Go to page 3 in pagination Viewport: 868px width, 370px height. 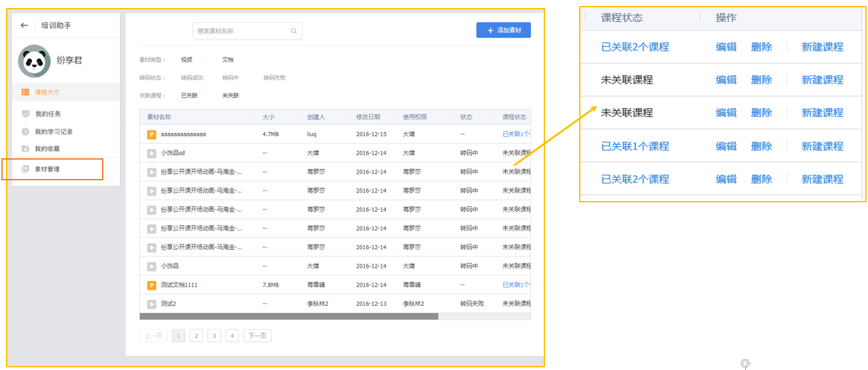click(x=214, y=336)
